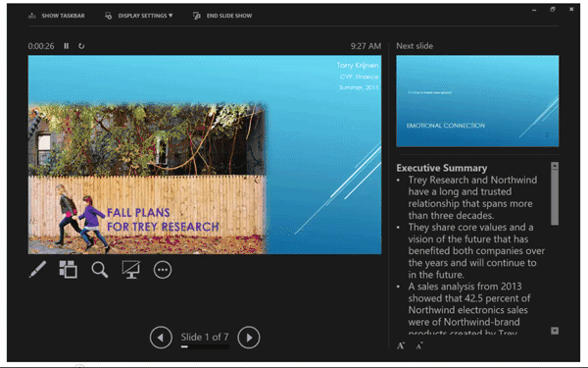
Task: Click End Slide Show
Action: (x=222, y=16)
